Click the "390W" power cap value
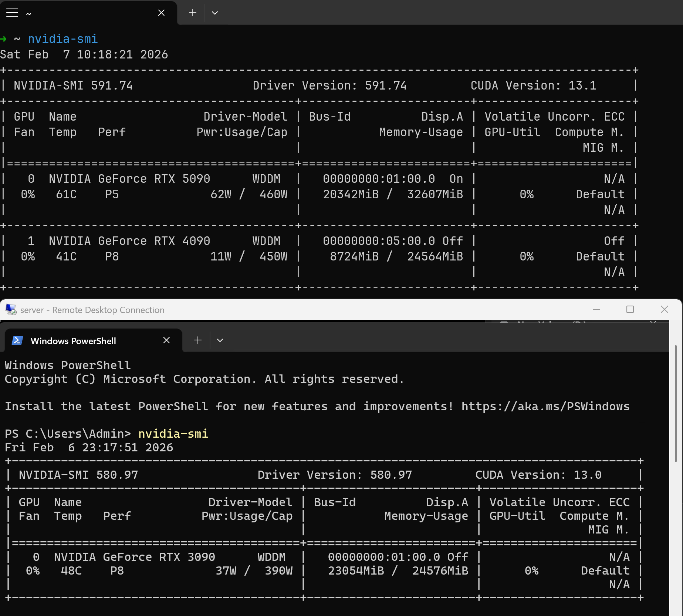This screenshot has height=616, width=683. (279, 571)
